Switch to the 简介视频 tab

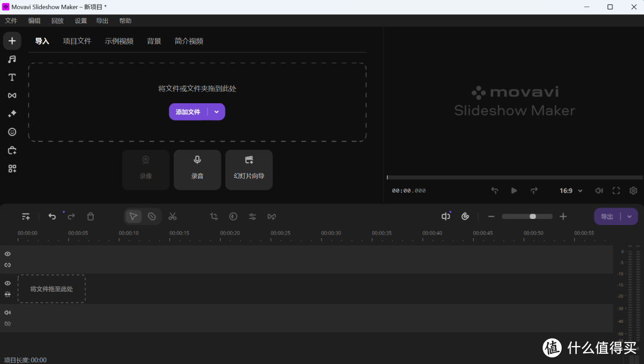point(189,41)
